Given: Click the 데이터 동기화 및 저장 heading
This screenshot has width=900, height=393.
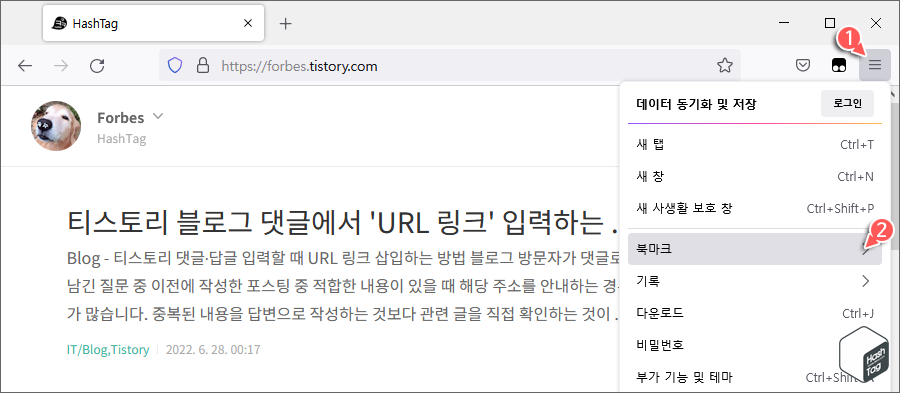Looking at the screenshot, I should point(696,104).
